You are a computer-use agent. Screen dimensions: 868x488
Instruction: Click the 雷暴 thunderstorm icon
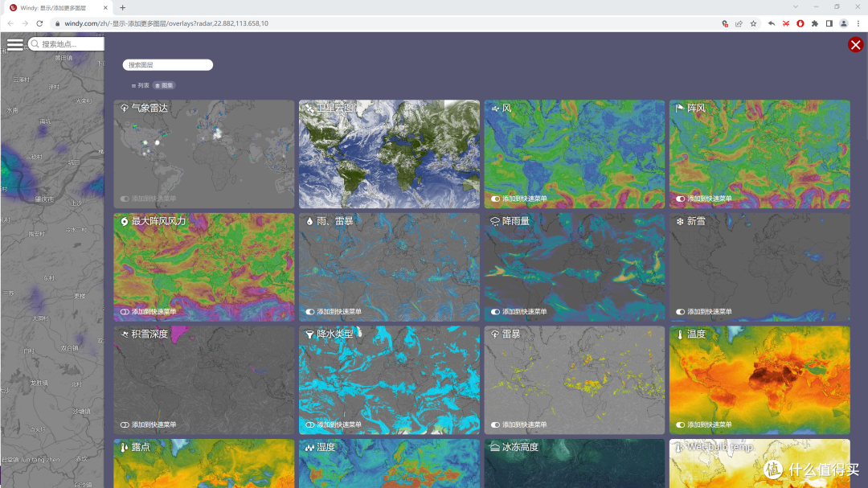(495, 334)
